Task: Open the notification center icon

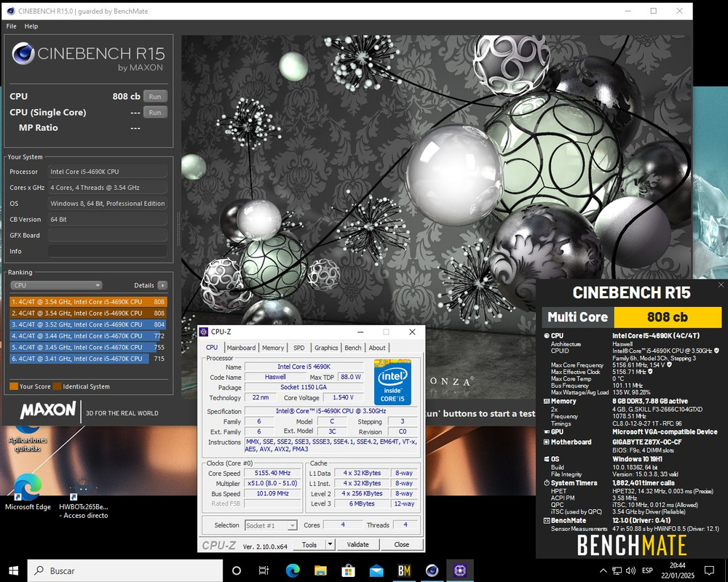Action: pyautogui.click(x=709, y=570)
